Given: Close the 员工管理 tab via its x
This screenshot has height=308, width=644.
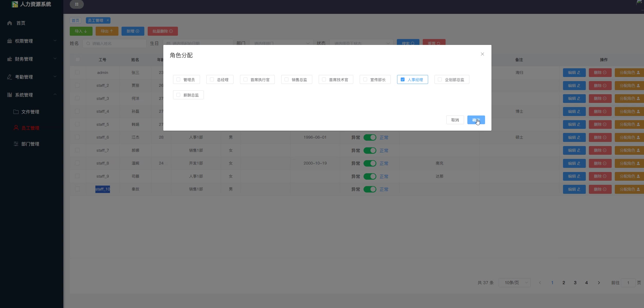Looking at the screenshot, I should [x=108, y=20].
